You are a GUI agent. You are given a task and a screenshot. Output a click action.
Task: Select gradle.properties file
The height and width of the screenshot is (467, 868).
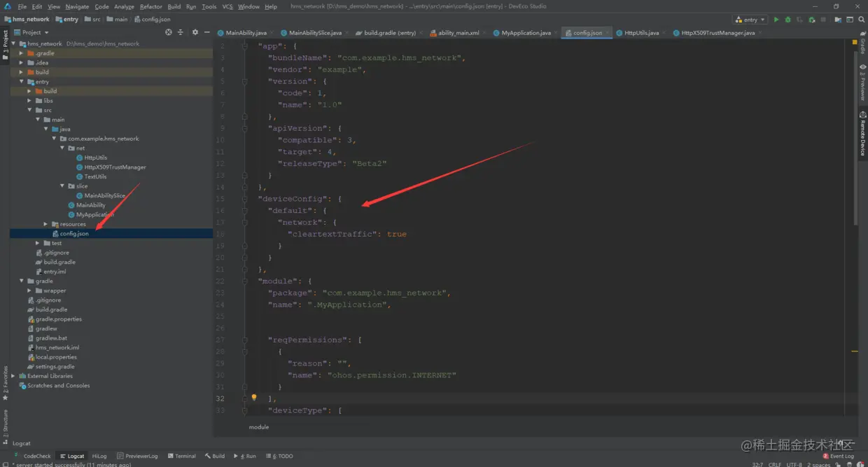click(59, 319)
